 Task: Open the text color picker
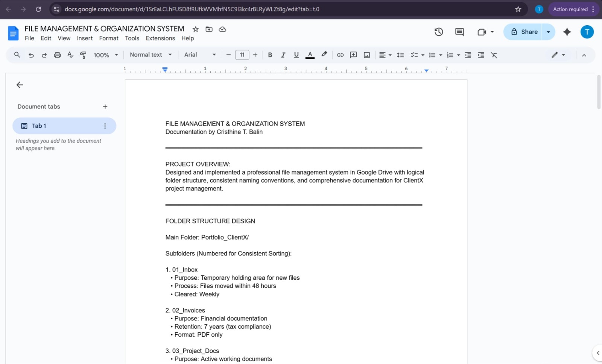point(310,55)
